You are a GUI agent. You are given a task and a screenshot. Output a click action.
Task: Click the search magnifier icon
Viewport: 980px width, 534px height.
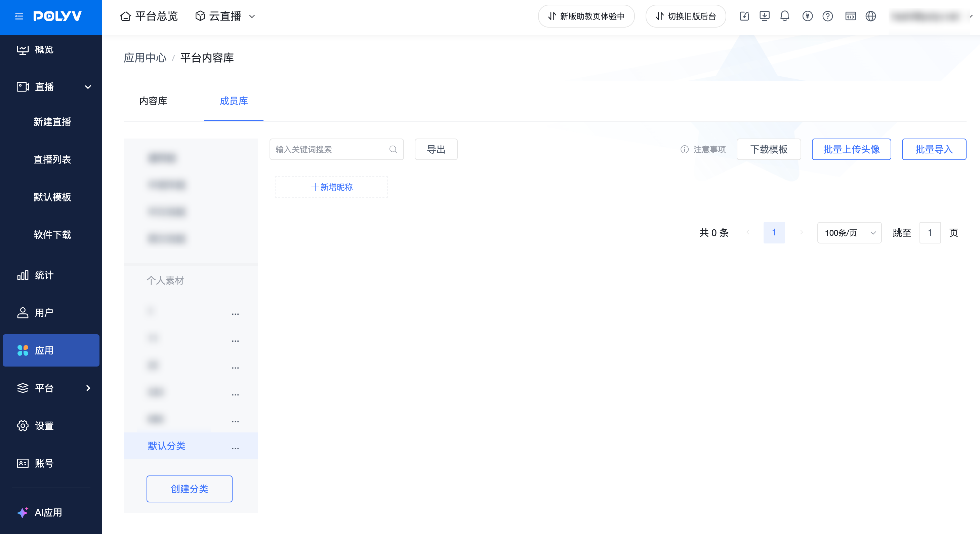(393, 149)
